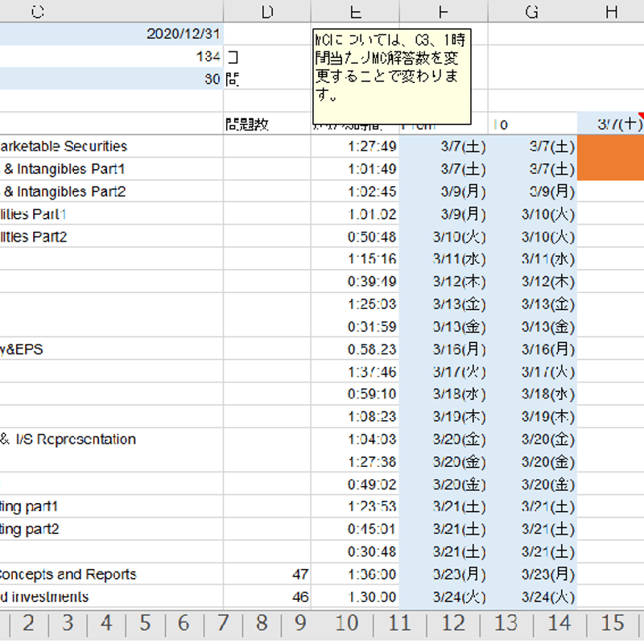Click the To date 3/24(火) cell

pos(532,597)
